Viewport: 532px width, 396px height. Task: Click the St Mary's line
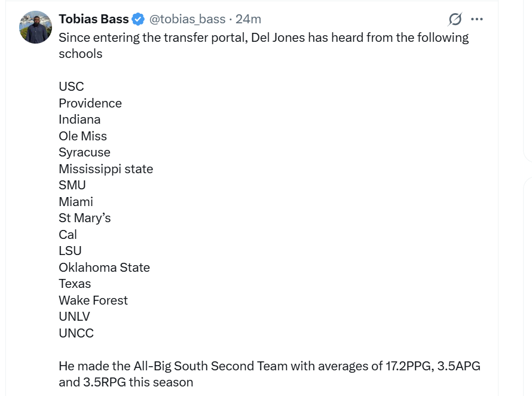84,218
